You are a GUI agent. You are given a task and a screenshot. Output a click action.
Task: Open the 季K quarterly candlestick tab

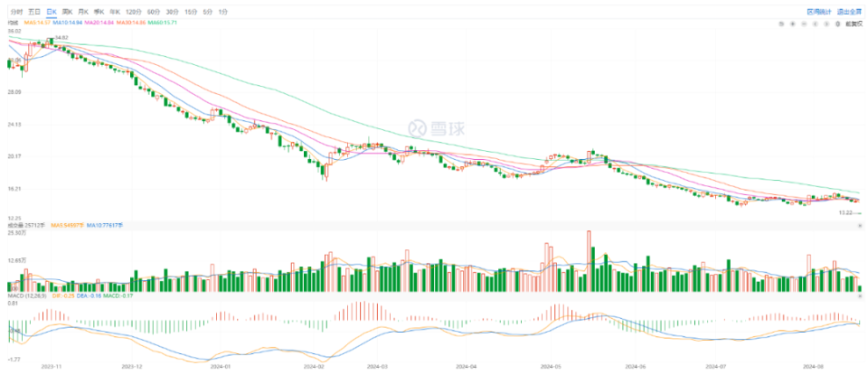(x=99, y=12)
